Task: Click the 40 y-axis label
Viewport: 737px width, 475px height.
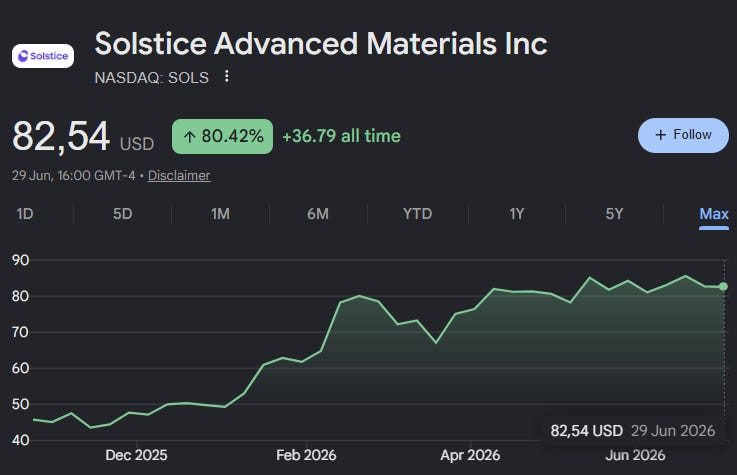Action: (21, 440)
